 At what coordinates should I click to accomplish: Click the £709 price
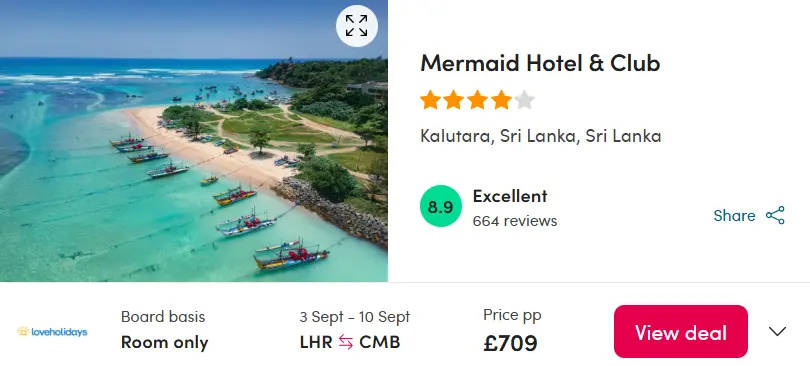click(510, 343)
